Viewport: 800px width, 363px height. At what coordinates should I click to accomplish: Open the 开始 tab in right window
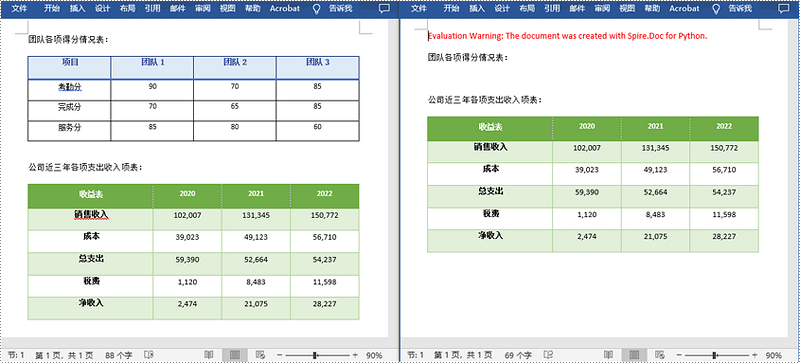451,8
